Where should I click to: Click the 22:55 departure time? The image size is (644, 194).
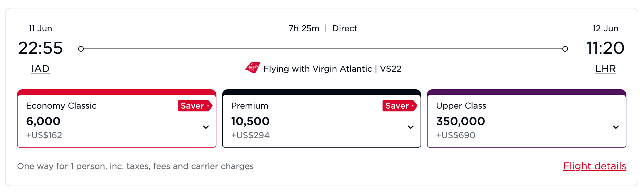(40, 48)
